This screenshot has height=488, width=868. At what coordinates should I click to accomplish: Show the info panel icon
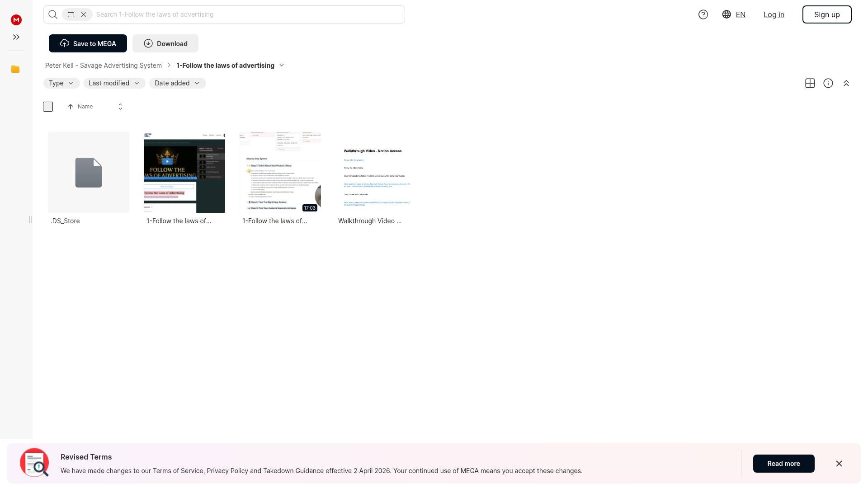tap(828, 83)
